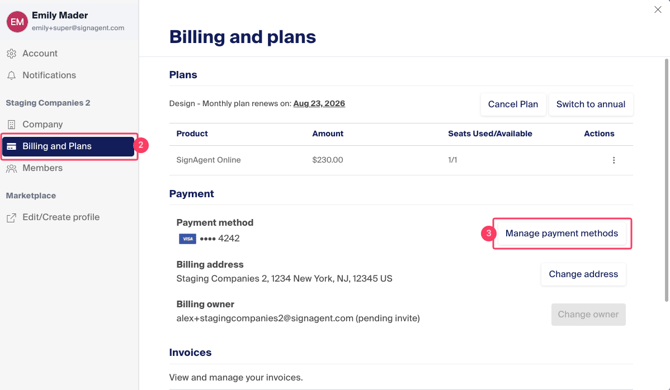Click the Account gear icon
This screenshot has height=390, width=670.
(x=12, y=53)
